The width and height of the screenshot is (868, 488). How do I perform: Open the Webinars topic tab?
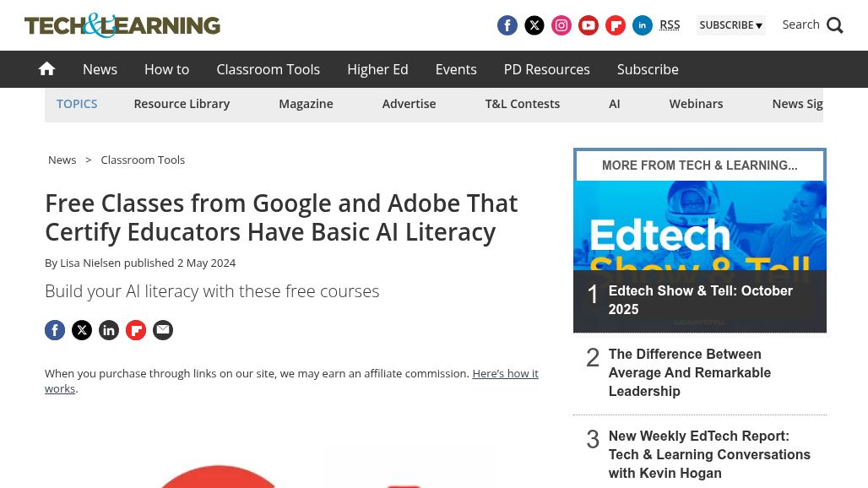coord(696,104)
